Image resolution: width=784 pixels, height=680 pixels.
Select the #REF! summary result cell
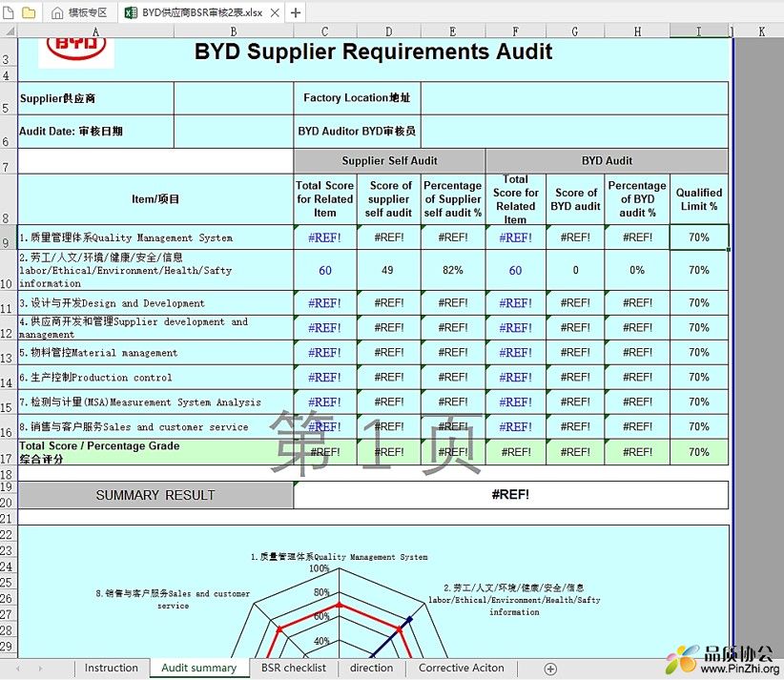pos(510,495)
